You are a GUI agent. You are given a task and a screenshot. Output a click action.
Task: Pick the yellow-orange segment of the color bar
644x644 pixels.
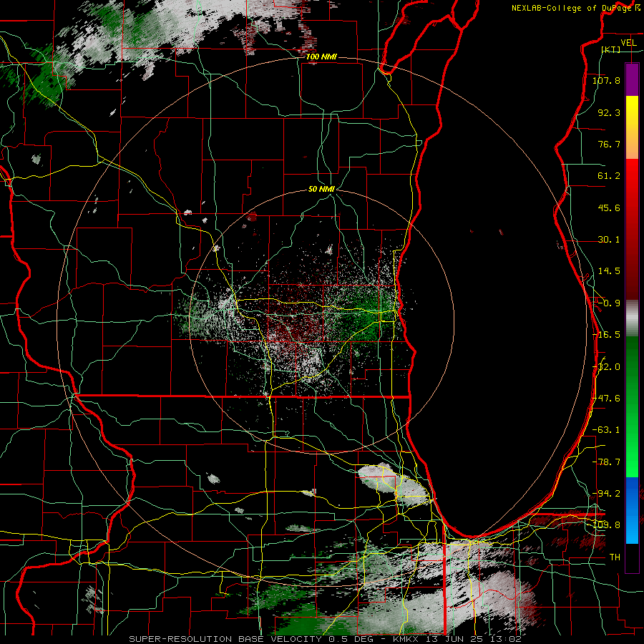click(632, 127)
